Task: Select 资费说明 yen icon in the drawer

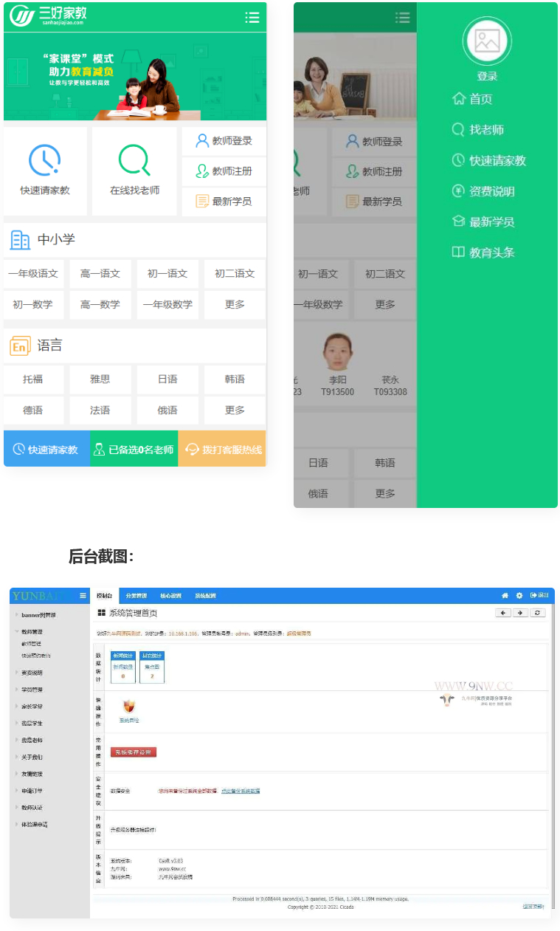Action: click(459, 191)
